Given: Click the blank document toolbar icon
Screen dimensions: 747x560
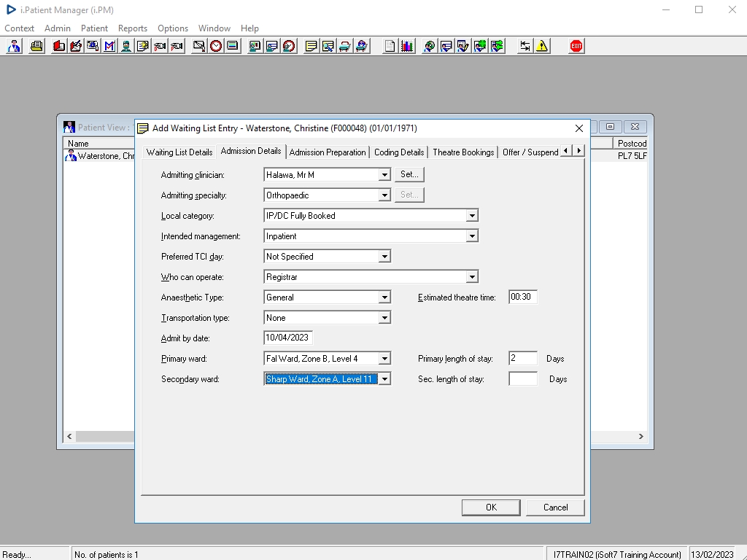Looking at the screenshot, I should point(390,46).
